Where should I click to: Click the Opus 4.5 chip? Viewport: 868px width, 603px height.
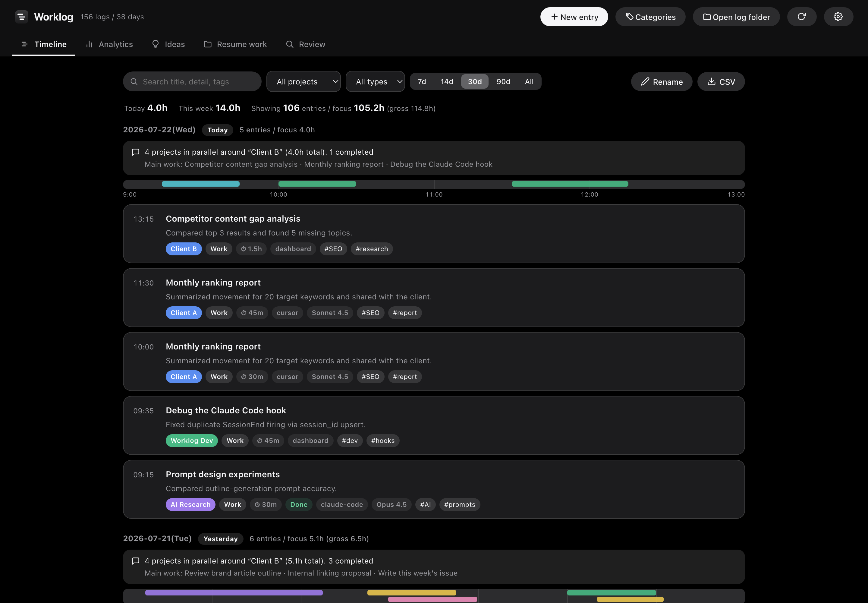391,504
